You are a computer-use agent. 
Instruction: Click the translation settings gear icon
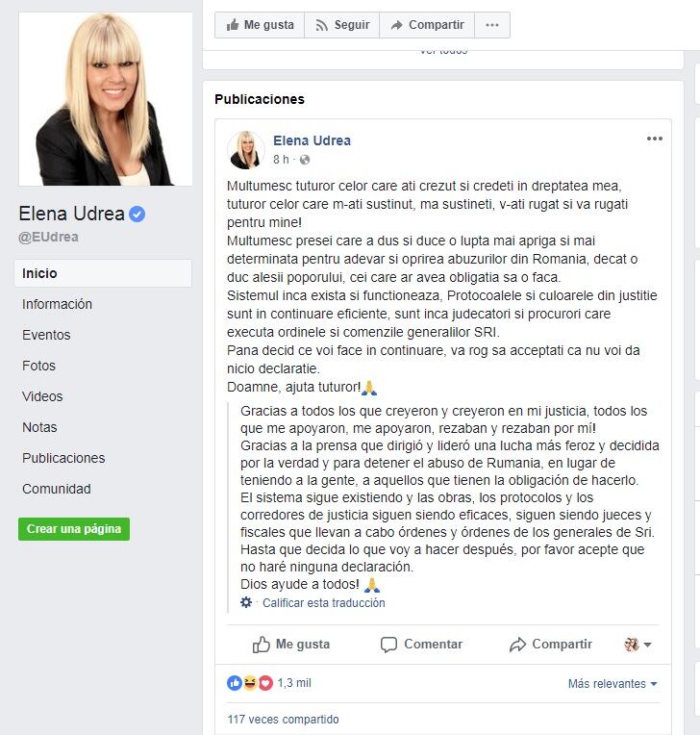click(246, 602)
